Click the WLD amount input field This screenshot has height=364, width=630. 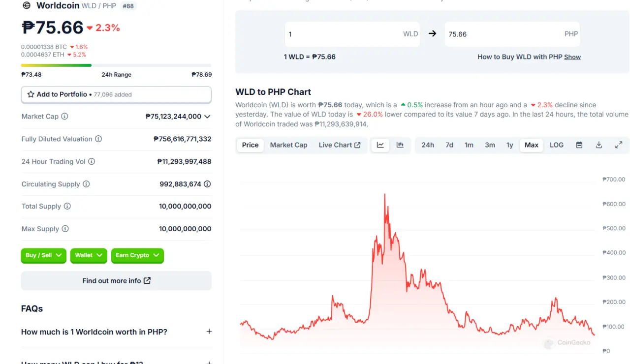click(x=352, y=34)
